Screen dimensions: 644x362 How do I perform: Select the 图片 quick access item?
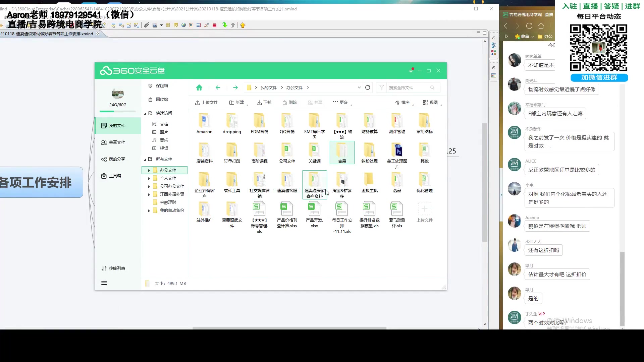pyautogui.click(x=160, y=132)
